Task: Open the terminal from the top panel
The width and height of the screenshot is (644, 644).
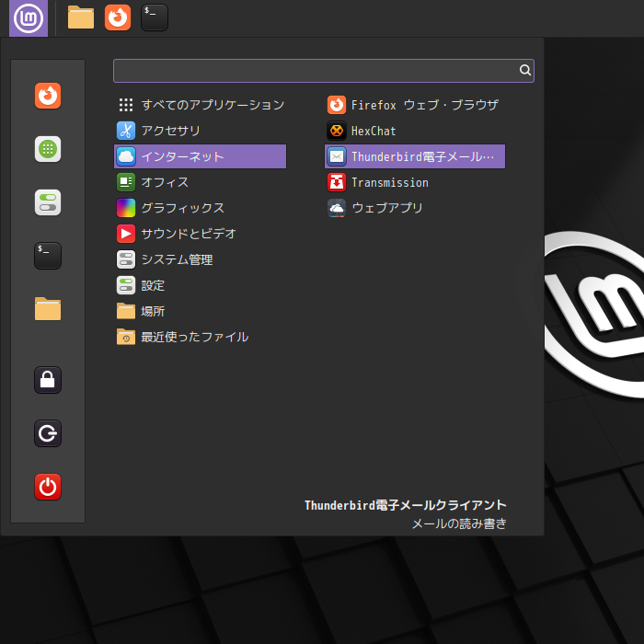Action: tap(155, 17)
